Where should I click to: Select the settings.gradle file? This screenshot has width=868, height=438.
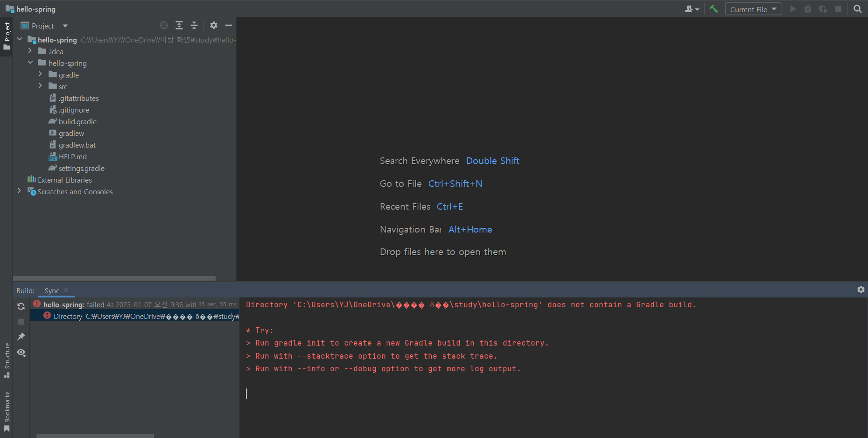(82, 168)
